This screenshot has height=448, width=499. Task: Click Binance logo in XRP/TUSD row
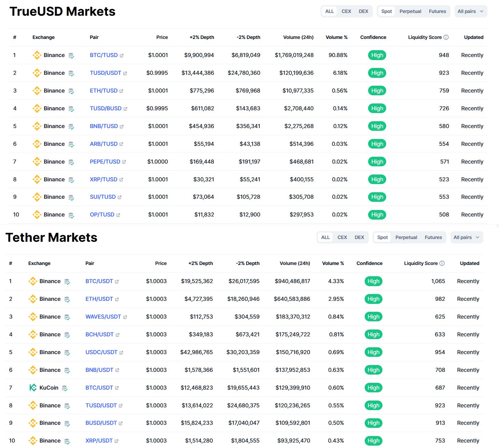[37, 180]
